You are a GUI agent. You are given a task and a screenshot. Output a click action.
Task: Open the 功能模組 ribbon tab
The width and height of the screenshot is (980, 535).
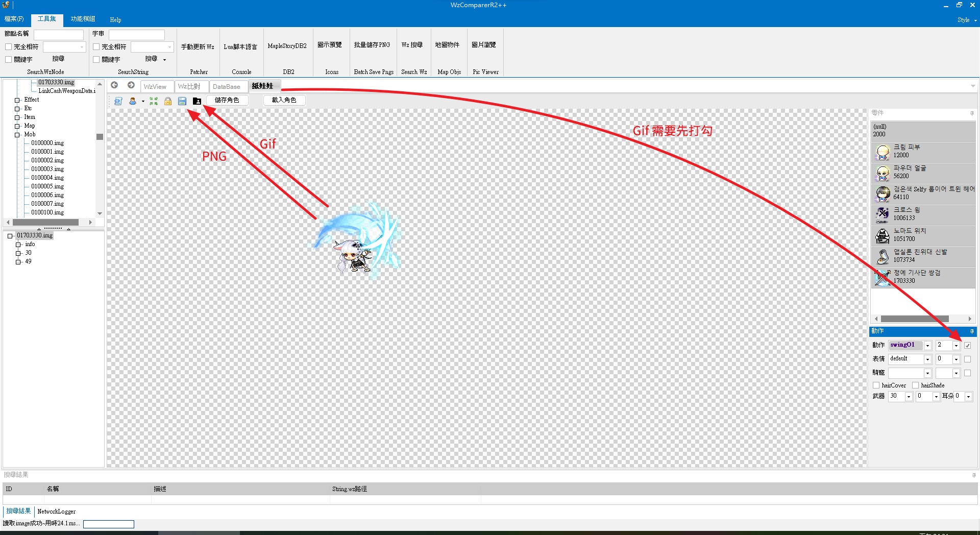click(83, 19)
